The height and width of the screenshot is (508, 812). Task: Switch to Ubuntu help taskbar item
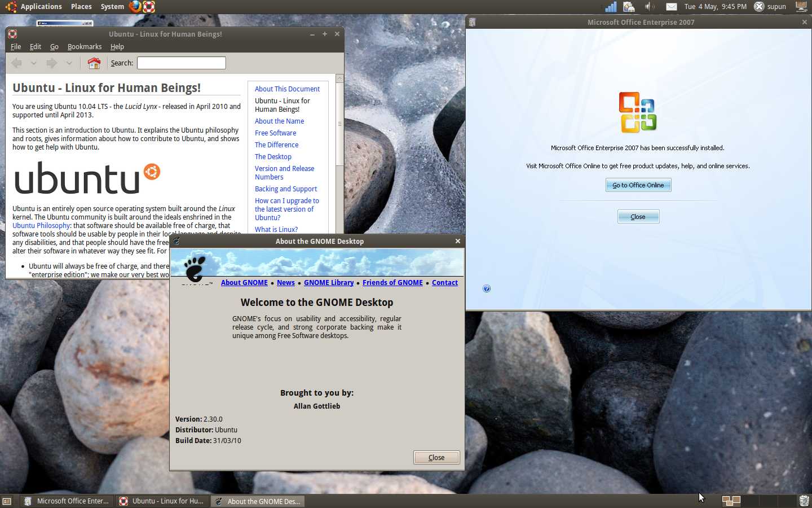pyautogui.click(x=162, y=501)
